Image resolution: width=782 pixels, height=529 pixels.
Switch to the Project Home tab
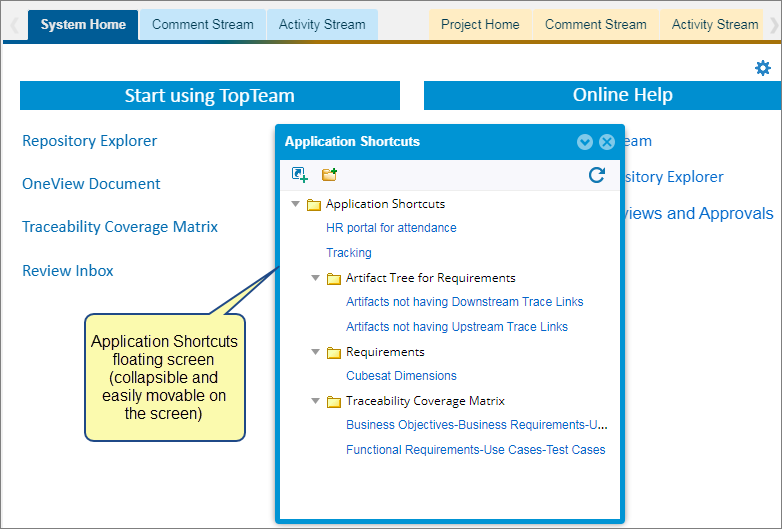(480, 25)
